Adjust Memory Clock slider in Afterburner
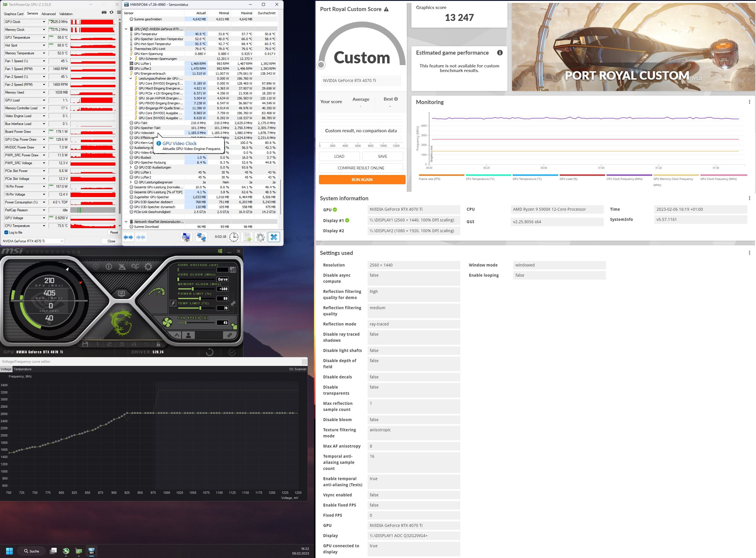 click(x=196, y=289)
